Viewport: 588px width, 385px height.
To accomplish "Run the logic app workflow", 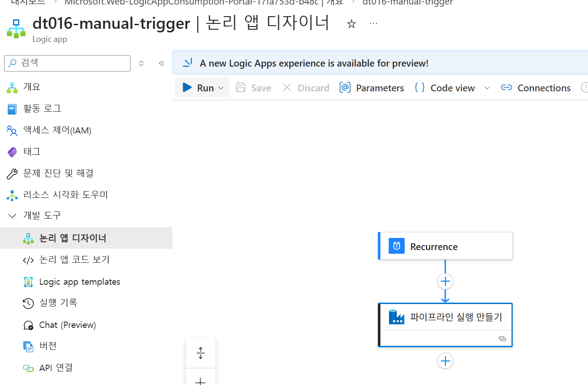I will 198,88.
